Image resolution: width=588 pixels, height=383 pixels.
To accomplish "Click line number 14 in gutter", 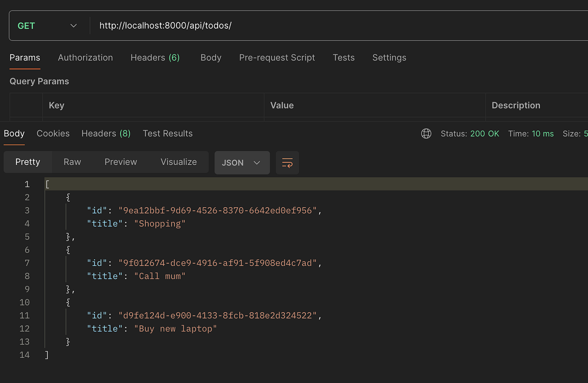I will [x=24, y=355].
